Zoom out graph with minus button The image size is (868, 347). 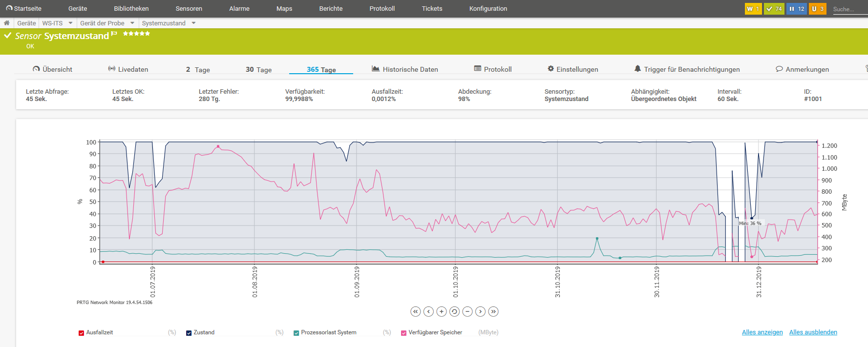point(467,311)
